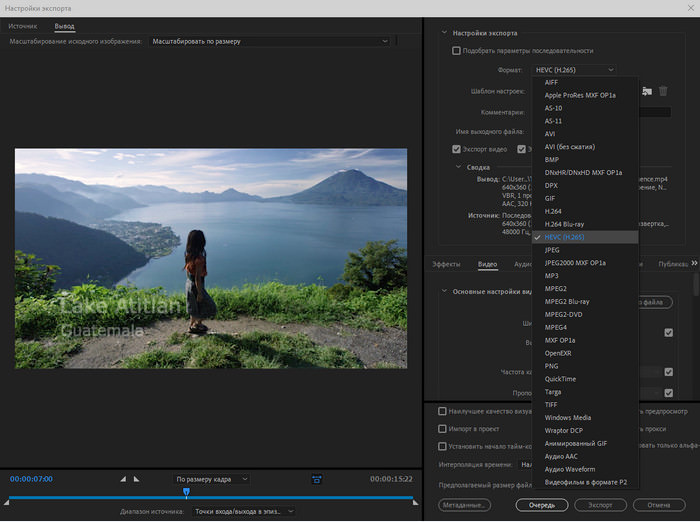Click the blue playhead on timeline
The height and width of the screenshot is (522, 700).
coord(186,492)
